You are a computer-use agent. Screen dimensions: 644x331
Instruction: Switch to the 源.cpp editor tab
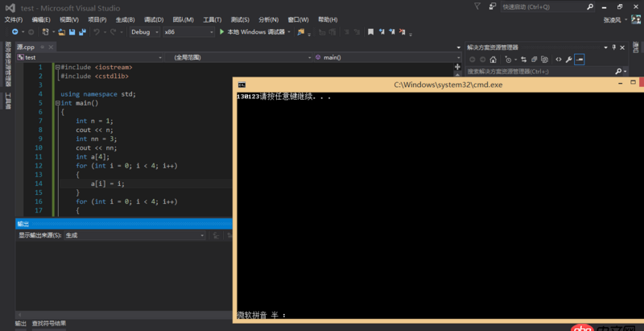26,47
